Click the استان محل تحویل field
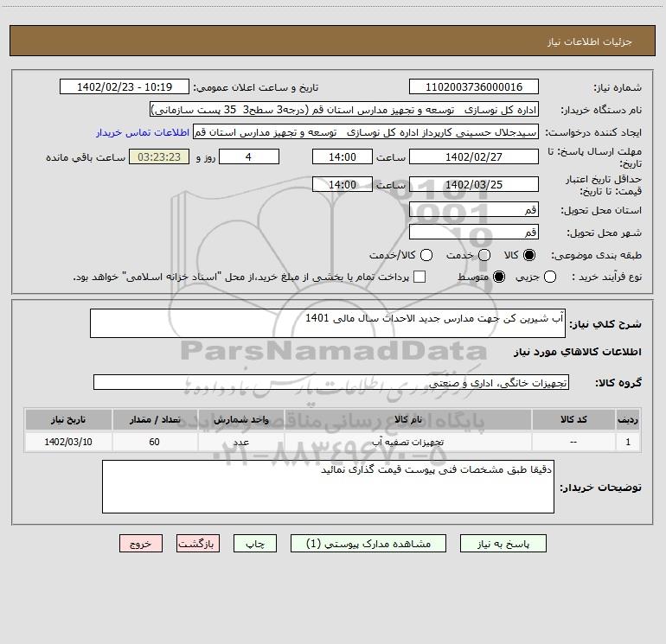The height and width of the screenshot is (644, 666). pyautogui.click(x=474, y=210)
